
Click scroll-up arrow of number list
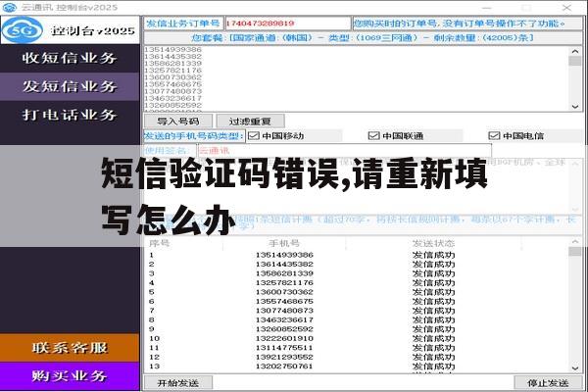(x=575, y=51)
